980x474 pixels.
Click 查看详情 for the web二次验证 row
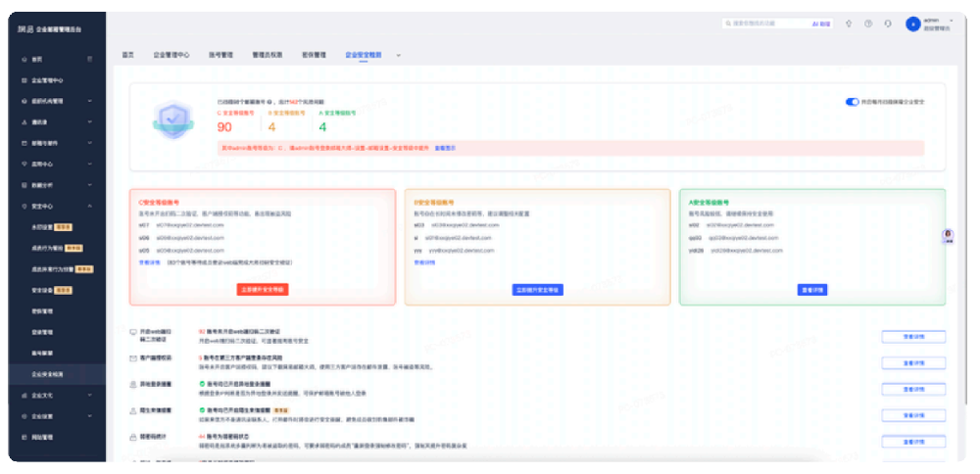[x=913, y=337]
